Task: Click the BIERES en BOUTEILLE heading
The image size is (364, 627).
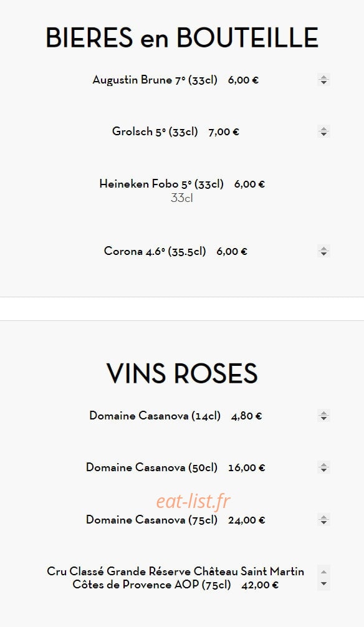Action: (x=182, y=38)
